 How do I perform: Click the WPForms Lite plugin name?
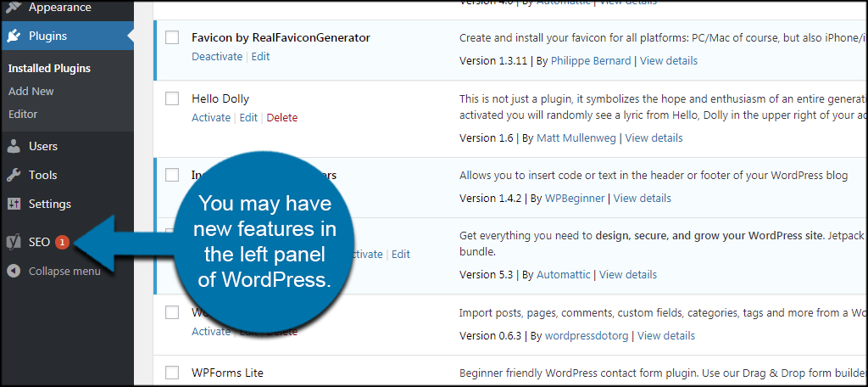[x=227, y=373]
